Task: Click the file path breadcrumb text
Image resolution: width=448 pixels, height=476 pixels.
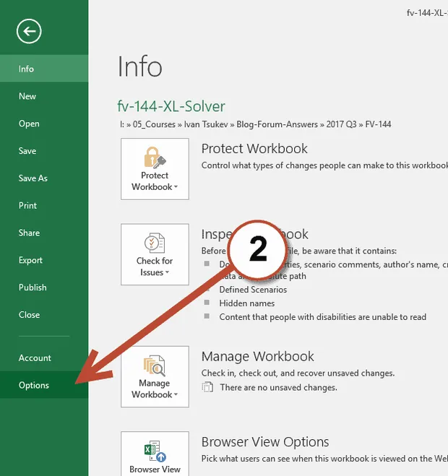Action: tap(256, 124)
